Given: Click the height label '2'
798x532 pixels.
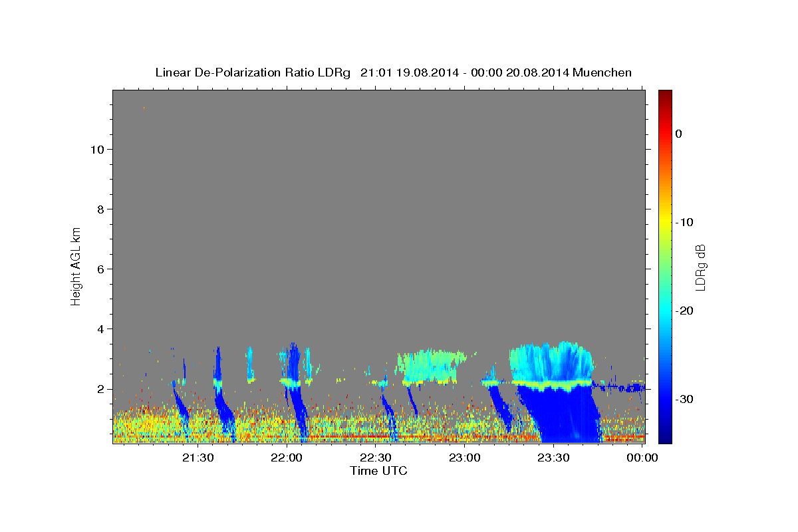Looking at the screenshot, I should point(100,389).
